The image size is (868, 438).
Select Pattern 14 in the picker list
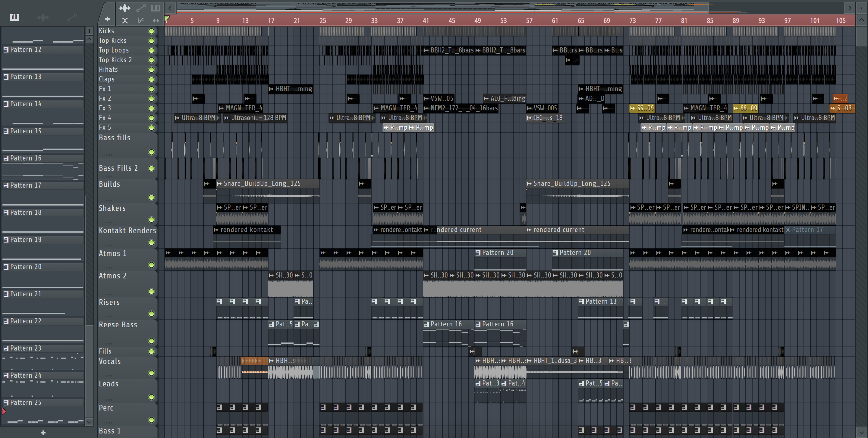43,104
